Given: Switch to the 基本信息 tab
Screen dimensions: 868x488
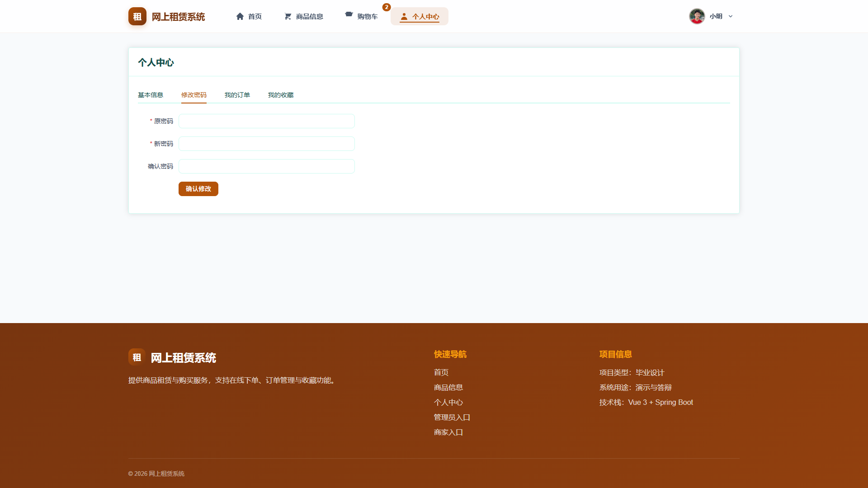Looking at the screenshot, I should click(x=151, y=95).
